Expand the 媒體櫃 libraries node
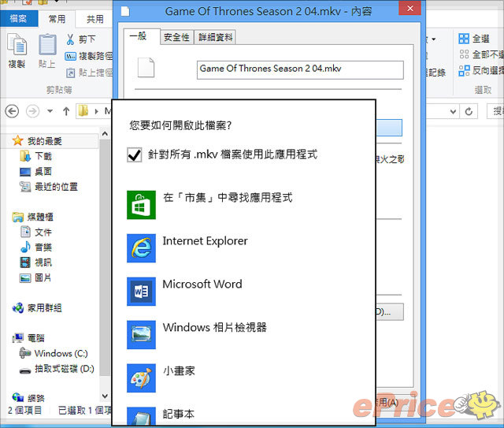 (6, 217)
